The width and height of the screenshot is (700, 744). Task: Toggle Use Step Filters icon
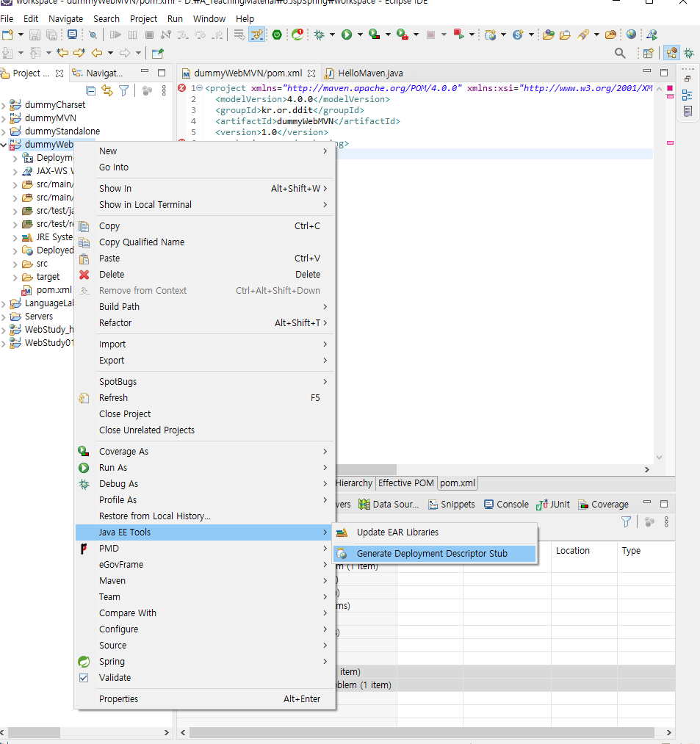point(257,35)
